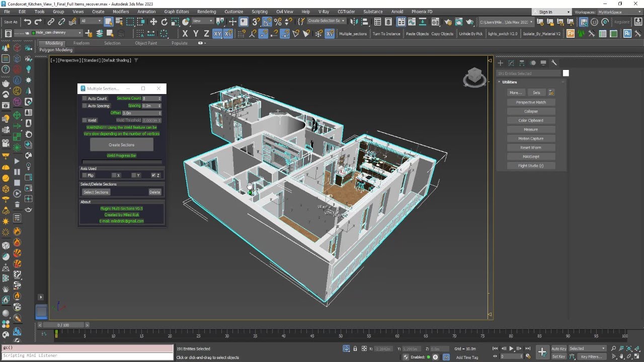Enable the Auto Count checkbox
Screen dimensions: 644x362
tap(85, 99)
